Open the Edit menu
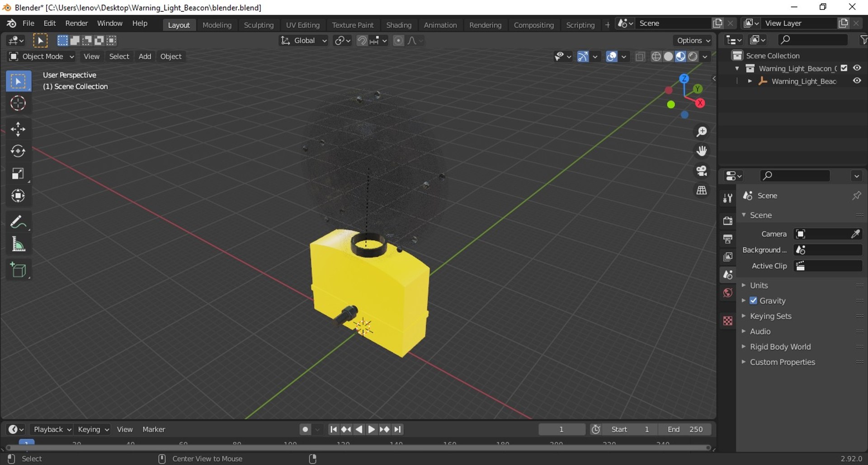 tap(50, 24)
